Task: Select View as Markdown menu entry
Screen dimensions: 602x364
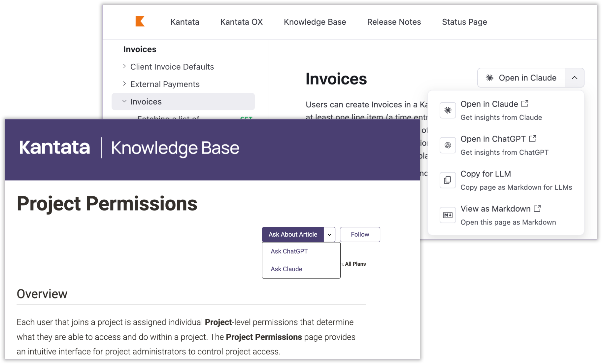Action: pyautogui.click(x=506, y=215)
